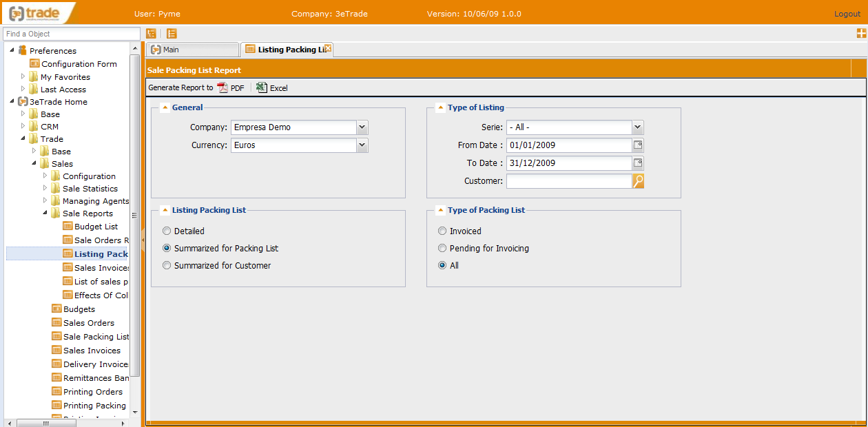Click the Customer search magnifier icon
The image size is (868, 427).
tap(638, 181)
